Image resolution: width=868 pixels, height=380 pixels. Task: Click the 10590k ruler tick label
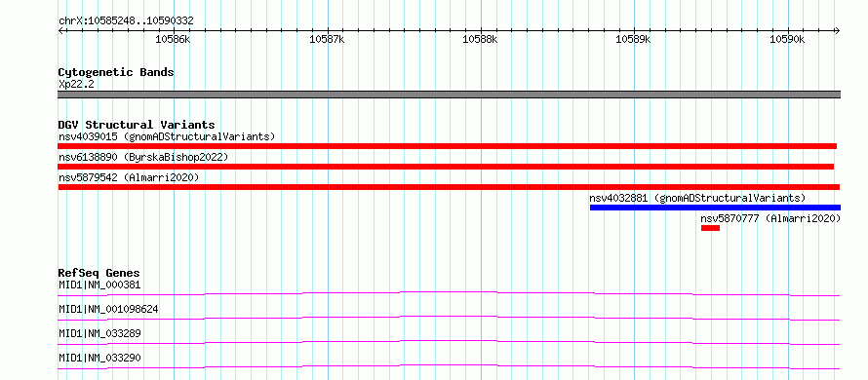click(x=787, y=39)
